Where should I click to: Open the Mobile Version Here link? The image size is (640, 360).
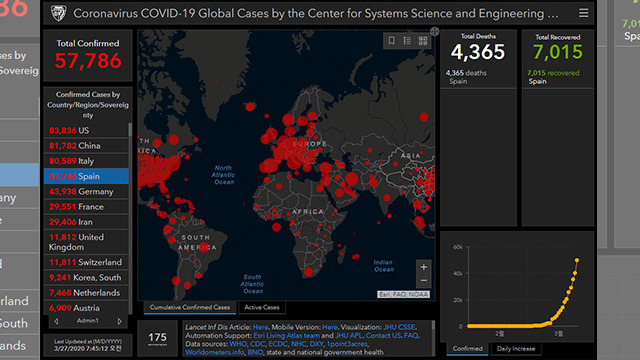[x=330, y=327]
